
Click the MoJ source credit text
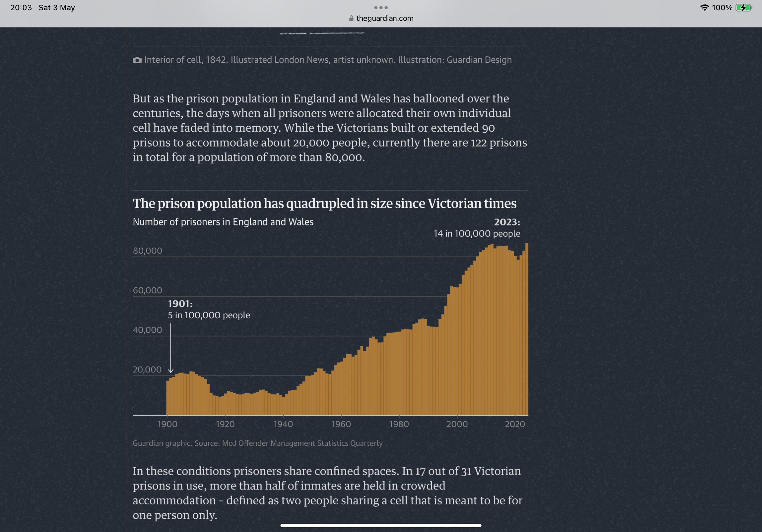coord(258,443)
